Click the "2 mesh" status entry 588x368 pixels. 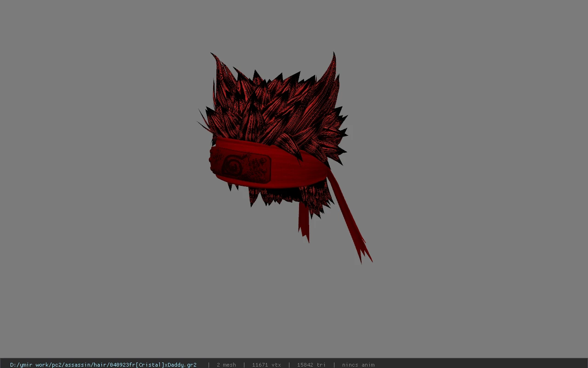[x=226, y=365]
